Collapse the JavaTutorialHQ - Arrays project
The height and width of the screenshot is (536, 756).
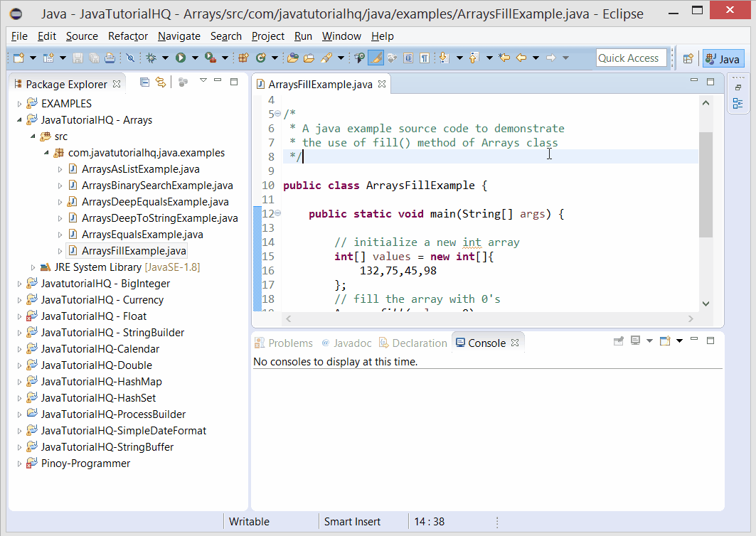(x=18, y=119)
